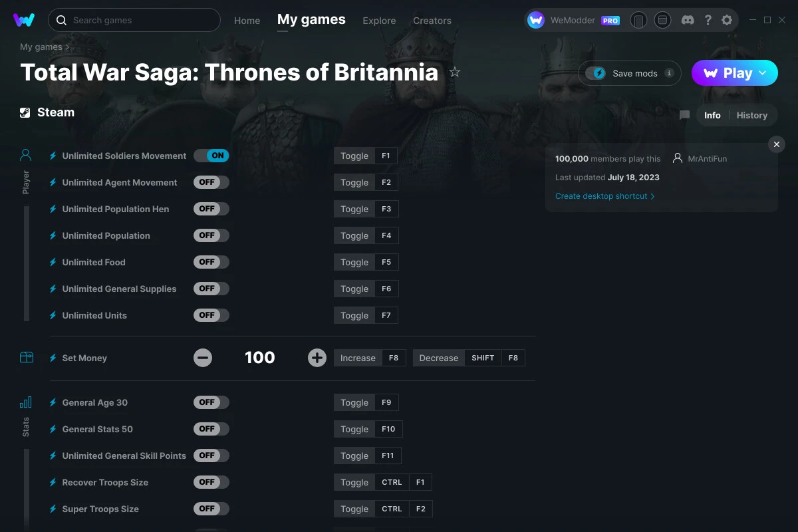
Task: Open the Explore page
Action: 379,21
